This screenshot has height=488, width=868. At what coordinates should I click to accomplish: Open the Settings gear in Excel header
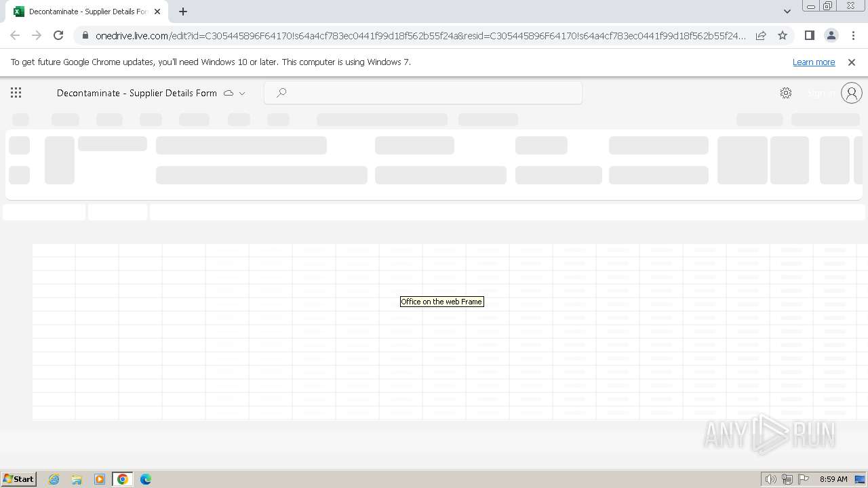coord(785,93)
